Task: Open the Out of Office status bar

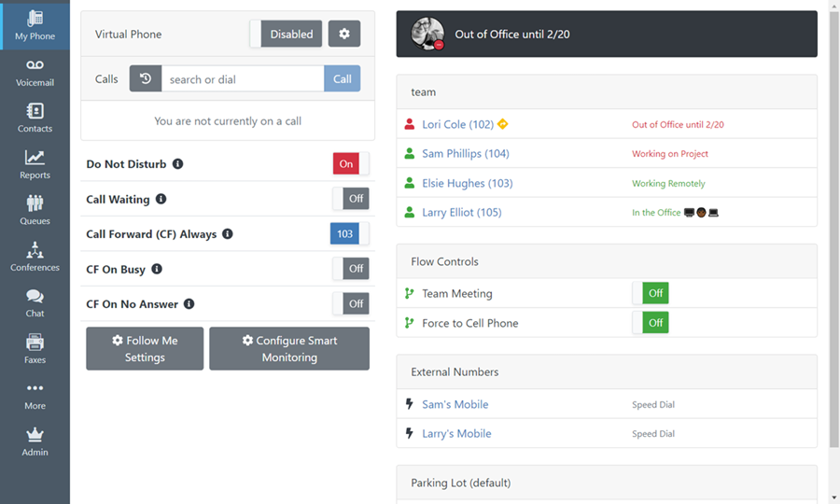Action: coord(607,35)
